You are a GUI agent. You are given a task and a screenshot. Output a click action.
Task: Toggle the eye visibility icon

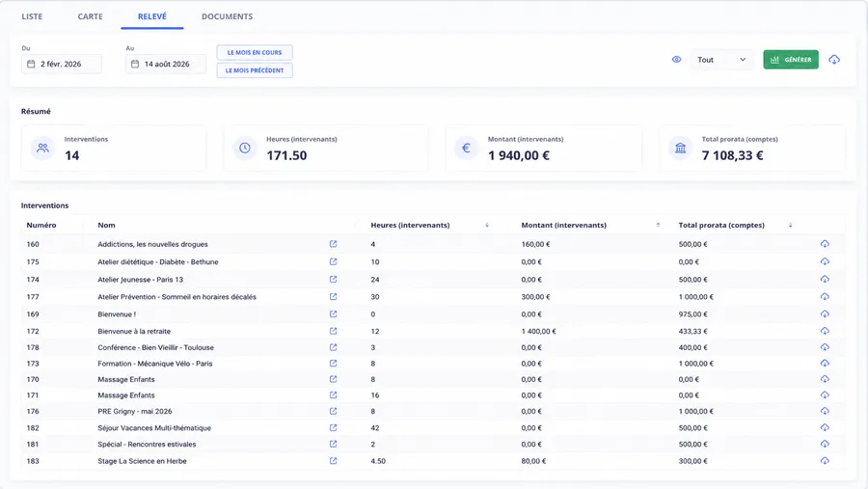point(676,59)
